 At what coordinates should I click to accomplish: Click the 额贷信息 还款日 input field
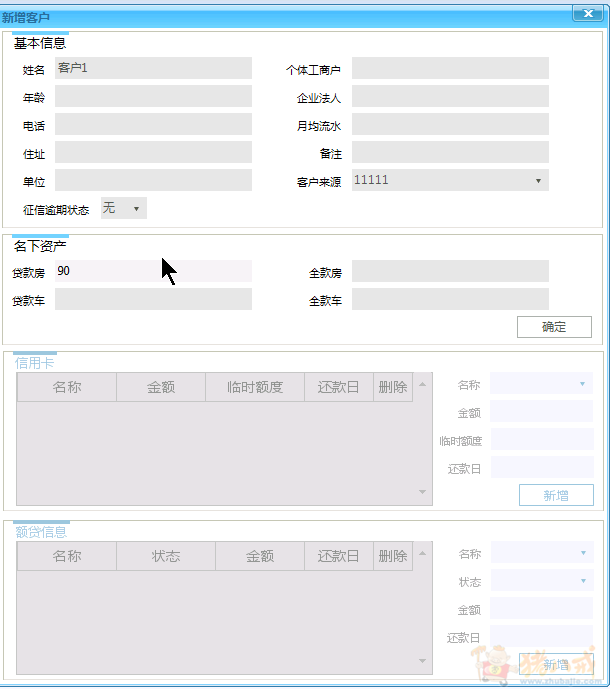(x=541, y=636)
